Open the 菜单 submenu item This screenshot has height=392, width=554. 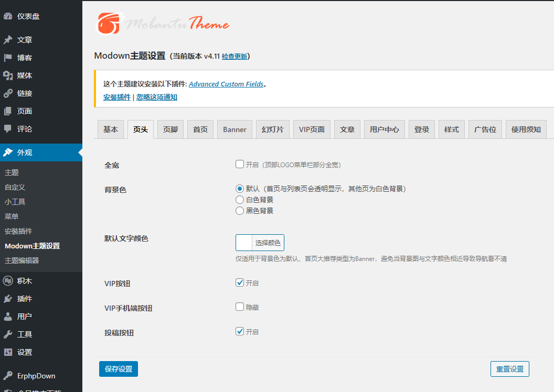pos(12,216)
